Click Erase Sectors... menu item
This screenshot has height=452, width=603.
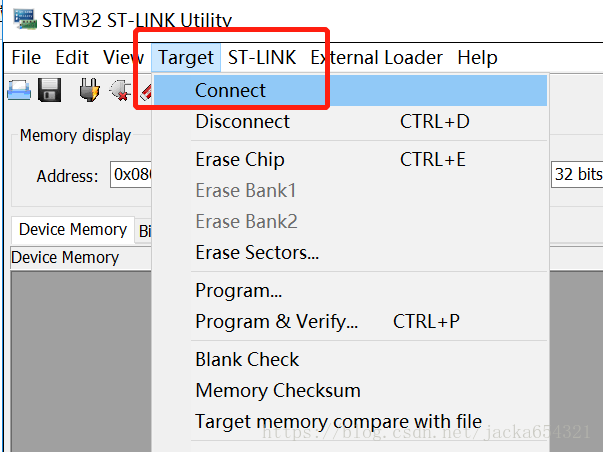click(257, 253)
